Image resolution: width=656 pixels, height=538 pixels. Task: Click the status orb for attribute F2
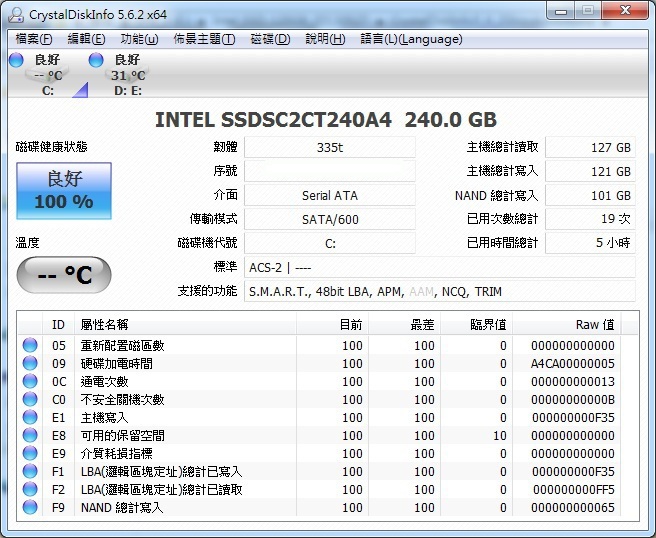[30, 489]
